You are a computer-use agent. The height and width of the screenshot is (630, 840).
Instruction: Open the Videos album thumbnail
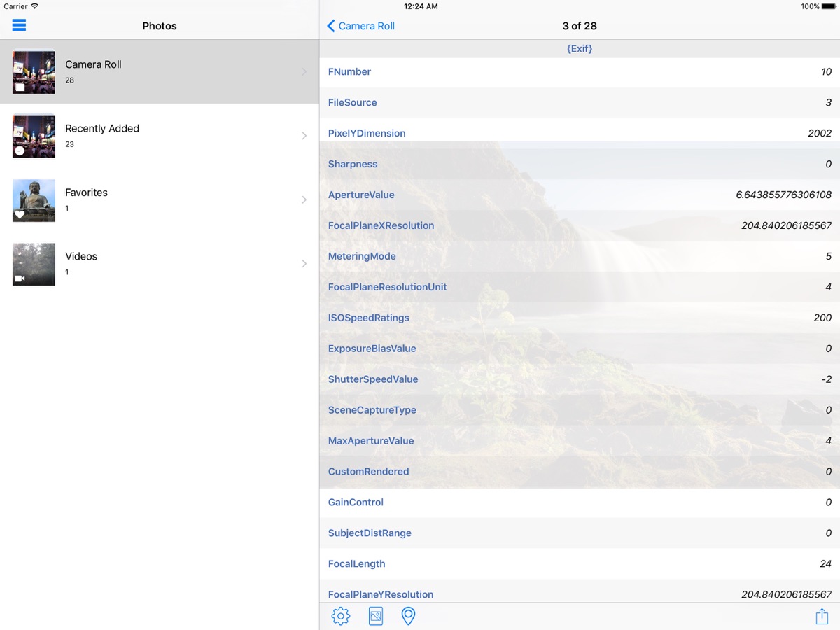(x=34, y=264)
